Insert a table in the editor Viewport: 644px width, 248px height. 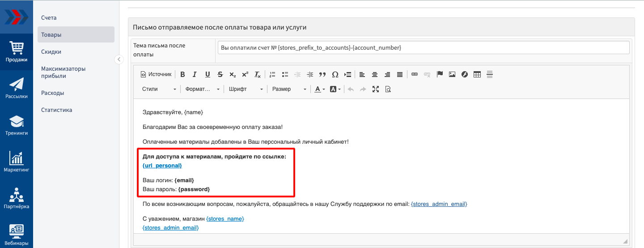pos(477,74)
